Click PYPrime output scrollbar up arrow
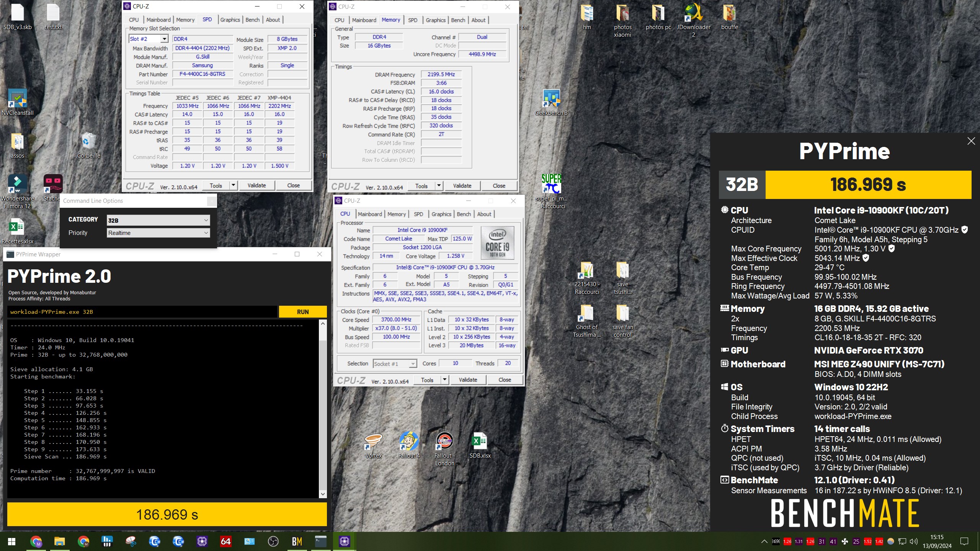Viewport: 980px width, 551px height. [x=323, y=324]
